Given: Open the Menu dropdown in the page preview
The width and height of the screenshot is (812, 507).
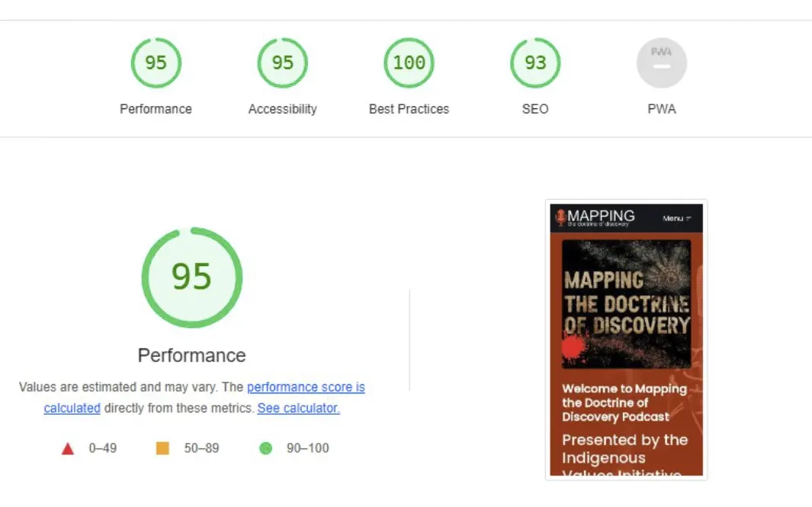Looking at the screenshot, I should (676, 219).
